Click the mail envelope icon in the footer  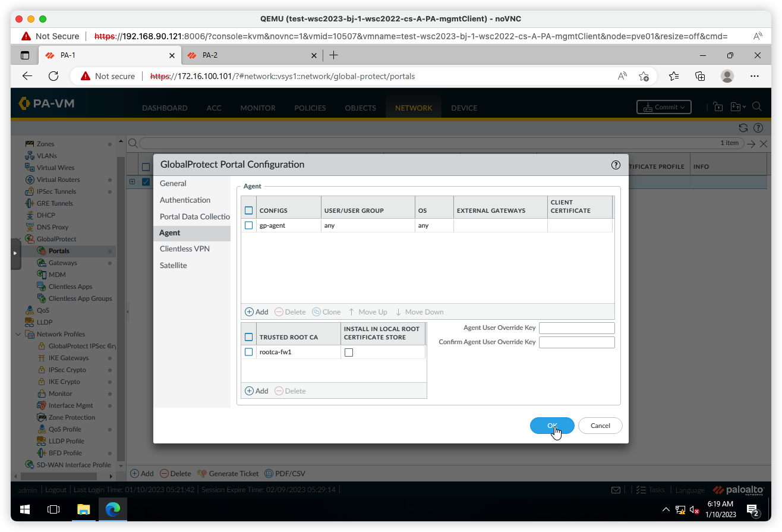pos(616,490)
